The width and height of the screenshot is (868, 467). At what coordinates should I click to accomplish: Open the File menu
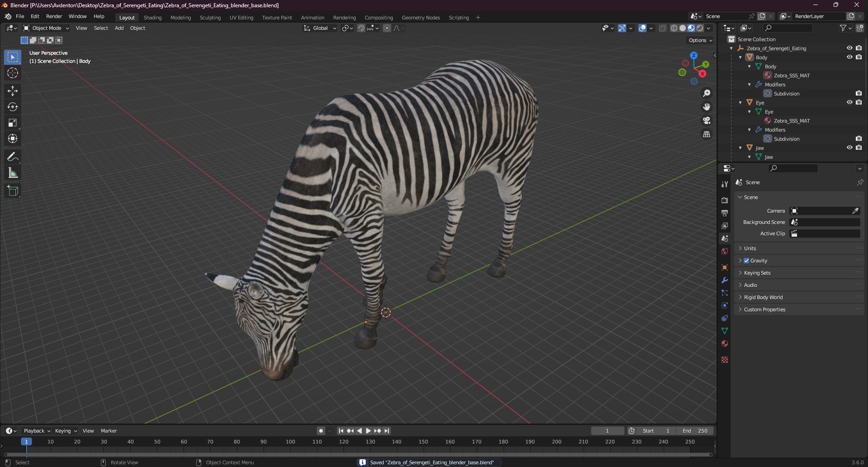(x=20, y=16)
